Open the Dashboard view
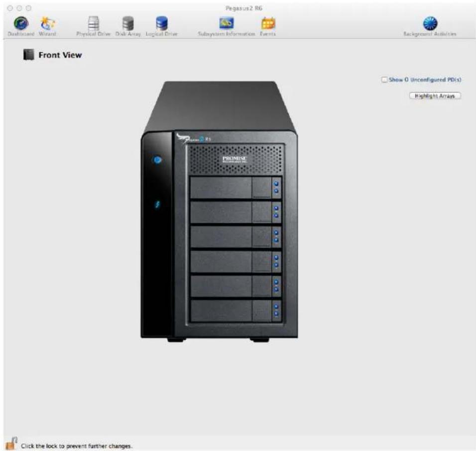The width and height of the screenshot is (476, 451). pyautogui.click(x=21, y=26)
